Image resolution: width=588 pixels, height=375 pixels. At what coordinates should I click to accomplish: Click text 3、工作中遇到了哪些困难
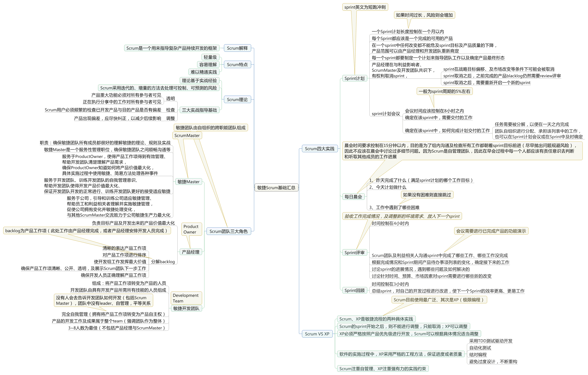pyautogui.click(x=394, y=208)
